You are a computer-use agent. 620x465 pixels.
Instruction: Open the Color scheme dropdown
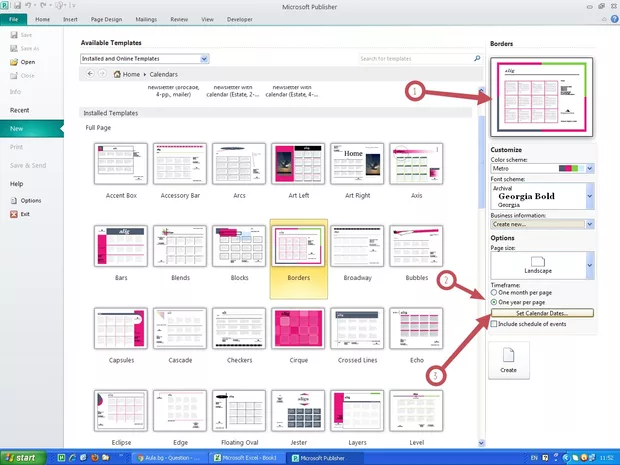coord(589,168)
